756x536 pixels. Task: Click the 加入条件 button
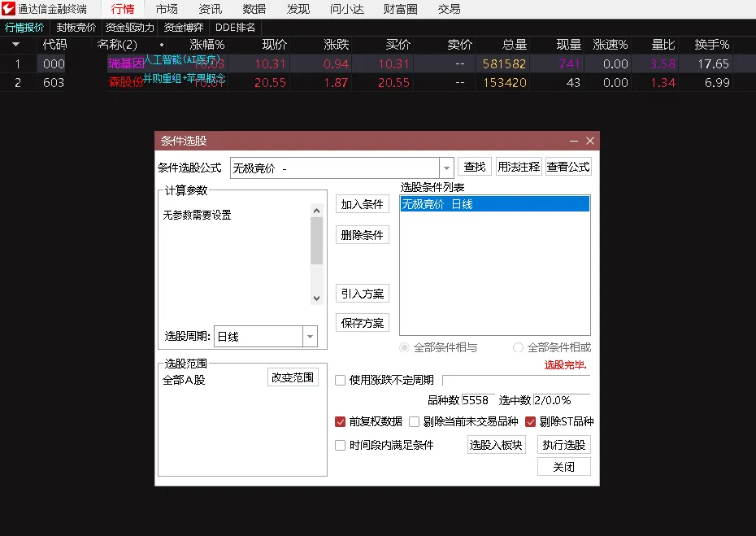(362, 204)
